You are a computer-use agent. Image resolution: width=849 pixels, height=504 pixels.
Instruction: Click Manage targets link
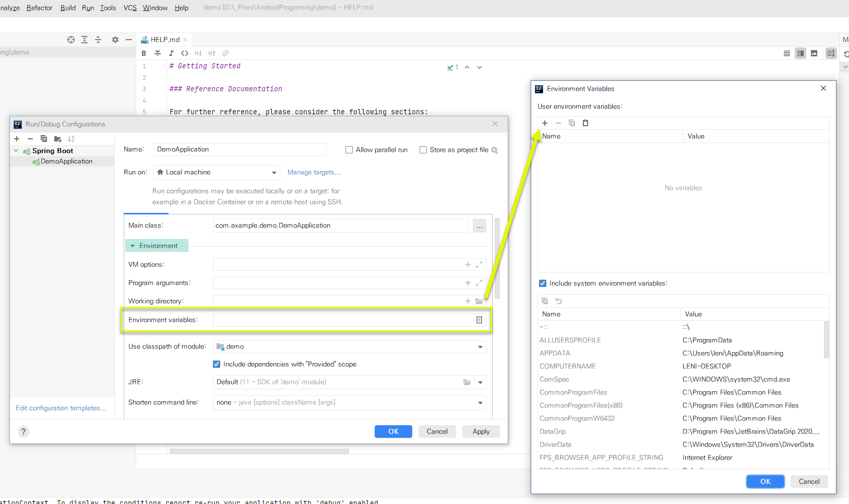[x=314, y=172]
